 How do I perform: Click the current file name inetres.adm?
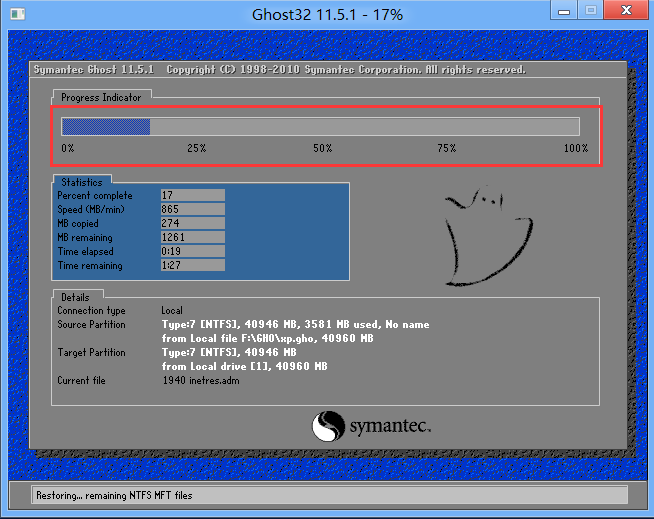pyautogui.click(x=202, y=381)
